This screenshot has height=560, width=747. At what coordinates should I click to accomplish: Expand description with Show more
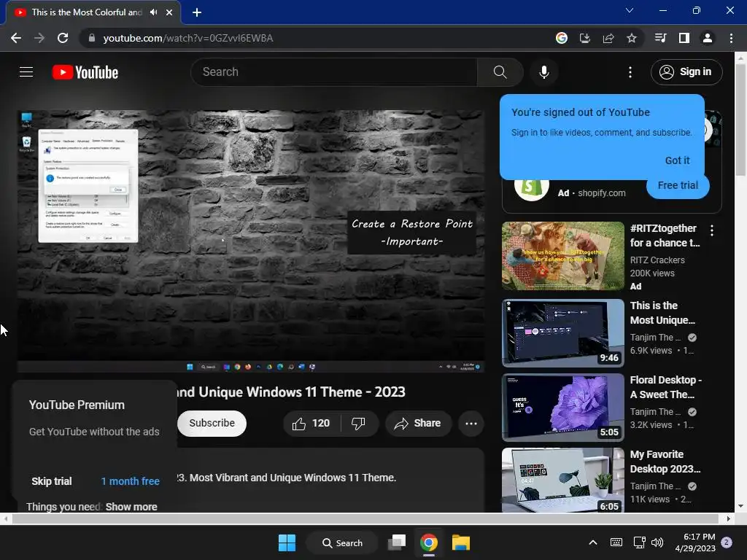[x=131, y=507]
